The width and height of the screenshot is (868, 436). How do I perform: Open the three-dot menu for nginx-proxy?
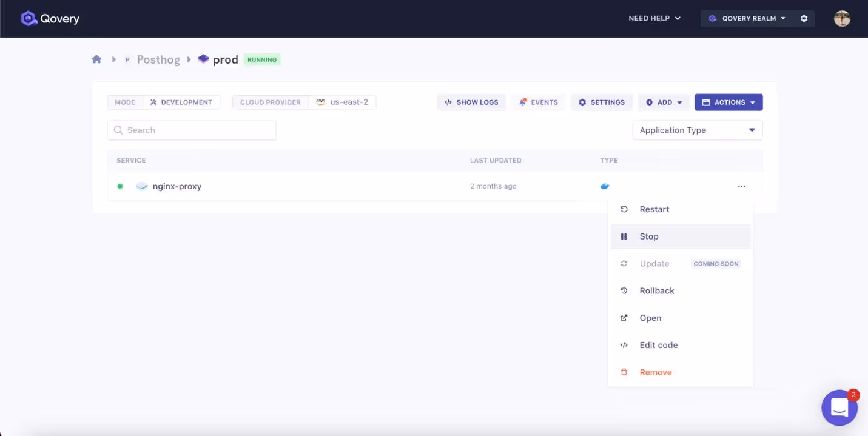[741, 186]
